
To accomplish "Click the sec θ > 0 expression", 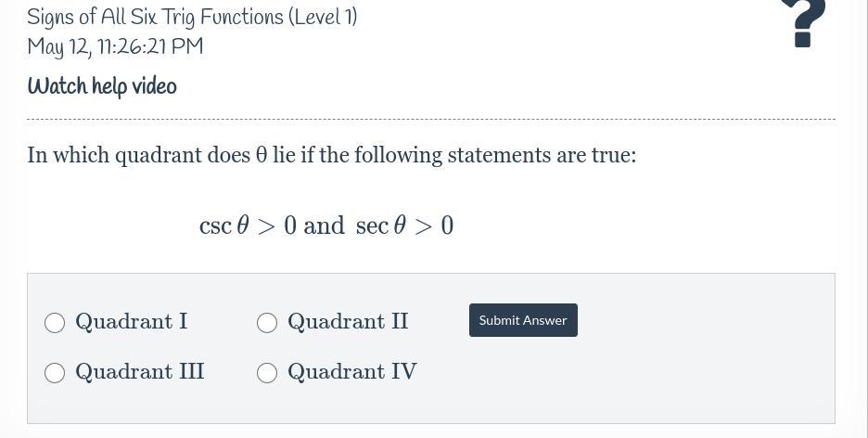I will point(404,225).
